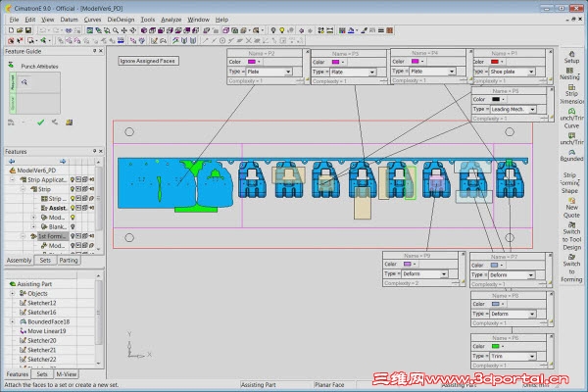The width and height of the screenshot is (588, 392).
Task: Click the blue back arrow in Features panel
Action: coord(12,162)
